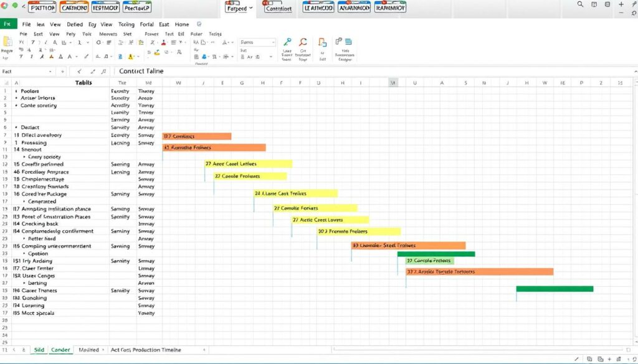Click the blue shield-like icon in ribbon
The height and width of the screenshot is (364, 638).
point(120,57)
